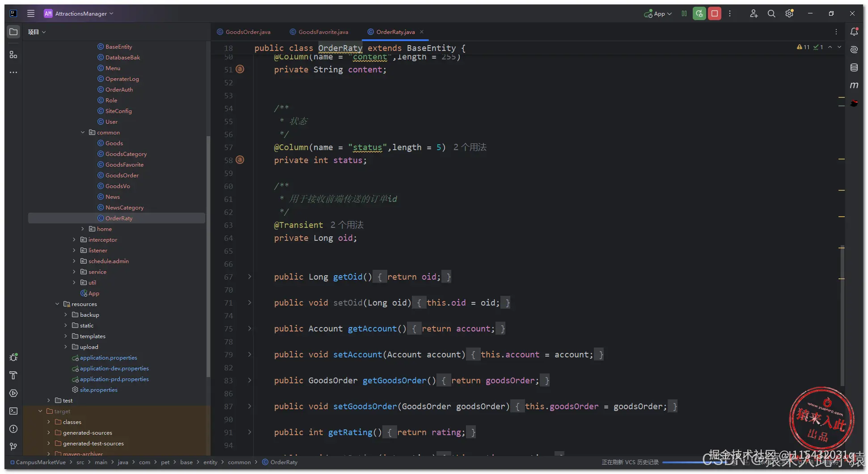This screenshot has height=474, width=868.
Task: Open the Maven tool window
Action: click(x=854, y=85)
